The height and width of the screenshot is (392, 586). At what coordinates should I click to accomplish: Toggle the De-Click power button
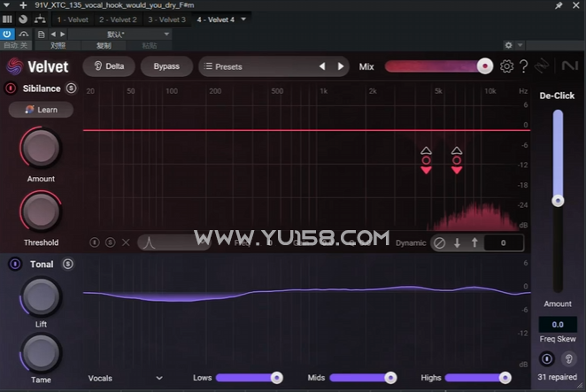coord(546,359)
